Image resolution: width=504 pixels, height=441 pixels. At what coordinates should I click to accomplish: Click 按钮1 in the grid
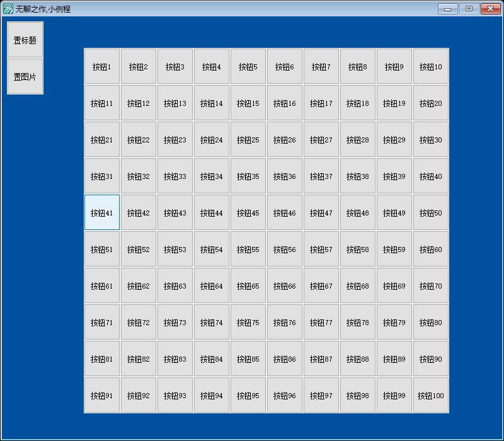pos(102,67)
